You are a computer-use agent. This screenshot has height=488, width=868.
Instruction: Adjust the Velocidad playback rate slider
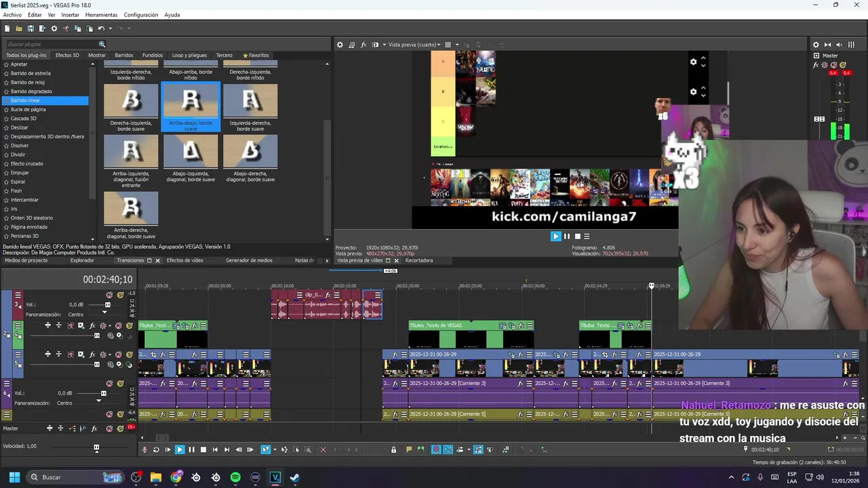96,447
